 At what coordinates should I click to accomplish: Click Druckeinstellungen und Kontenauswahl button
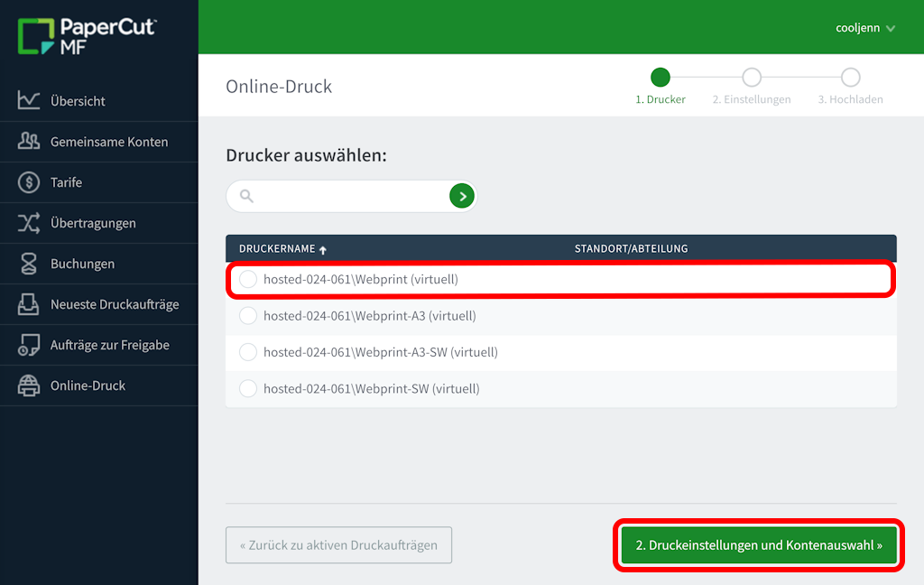(x=758, y=545)
